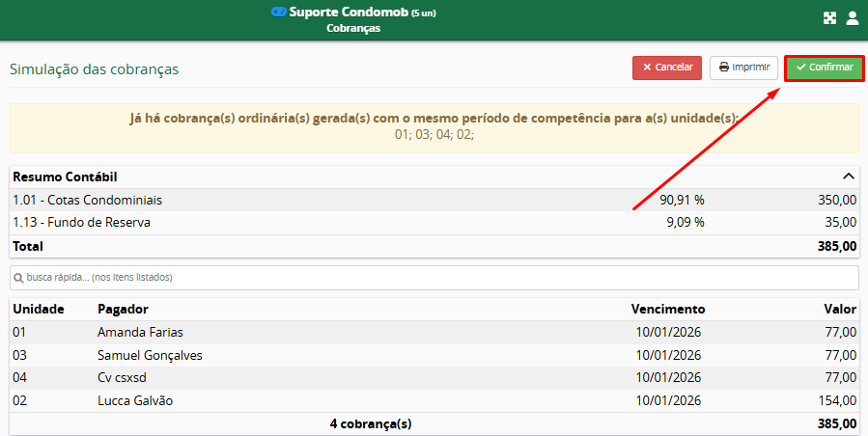Screen dimensions: 868x436
Task: Sort the table by Unidade column header
Action: (39, 310)
